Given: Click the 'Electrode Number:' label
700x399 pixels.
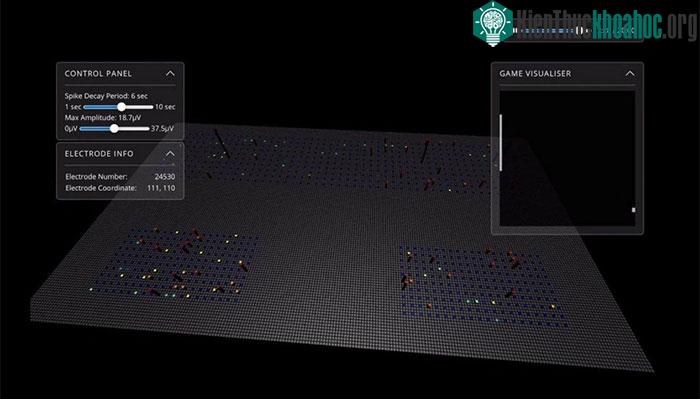Looking at the screenshot, I should 96,177.
